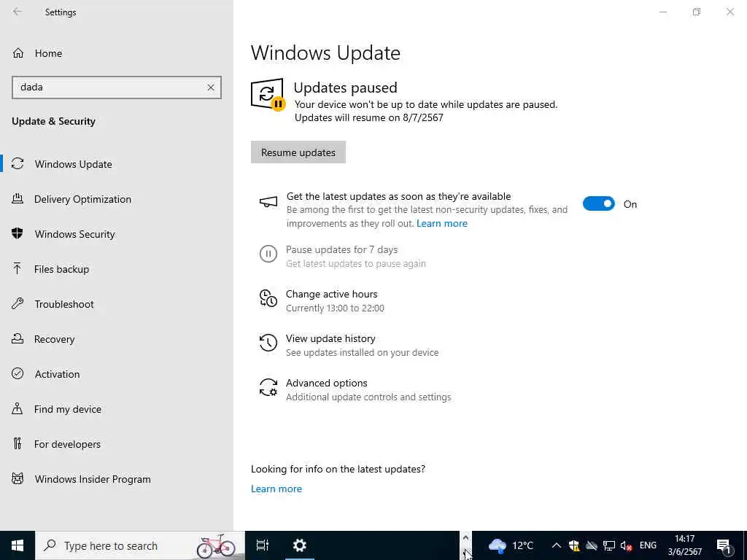The image size is (747, 560).
Task: Click muted volume tray icon
Action: [626, 545]
